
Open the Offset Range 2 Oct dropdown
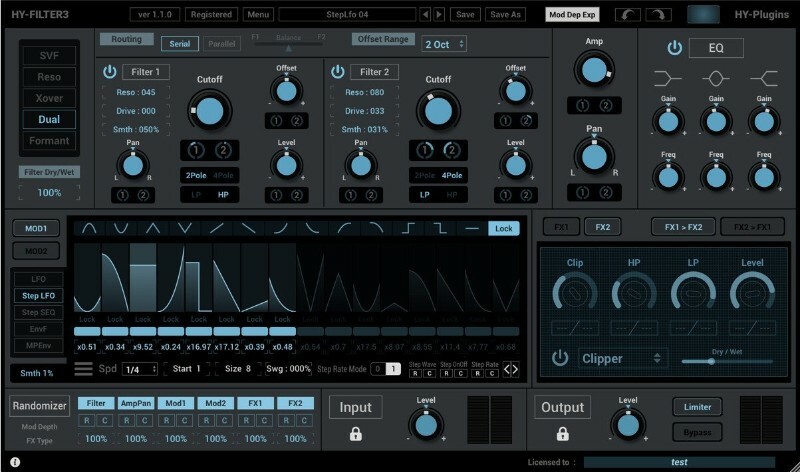click(x=450, y=44)
